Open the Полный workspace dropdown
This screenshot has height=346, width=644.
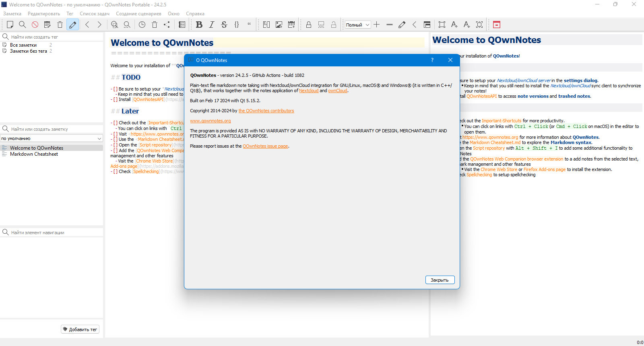pyautogui.click(x=357, y=25)
